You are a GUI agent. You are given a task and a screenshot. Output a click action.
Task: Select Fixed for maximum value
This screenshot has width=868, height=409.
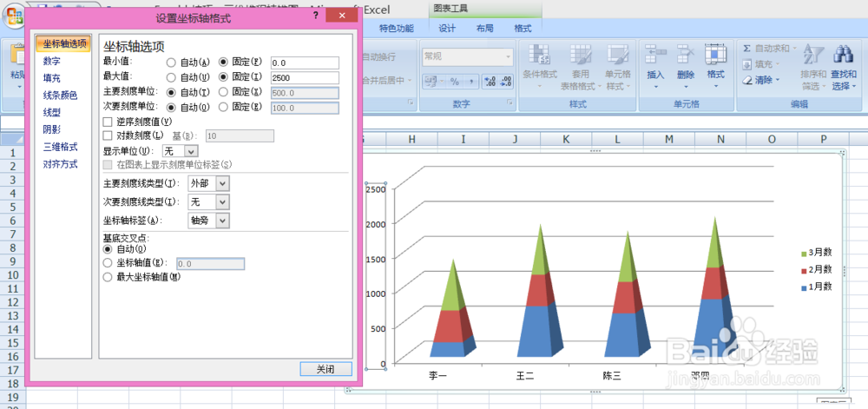tap(224, 77)
